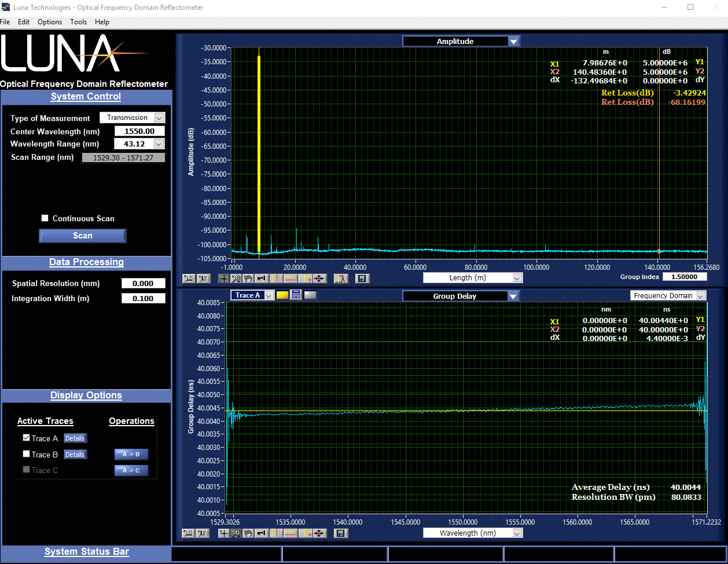
Task: Open the Wavelength Range dropdown arrow
Action: coord(159,144)
